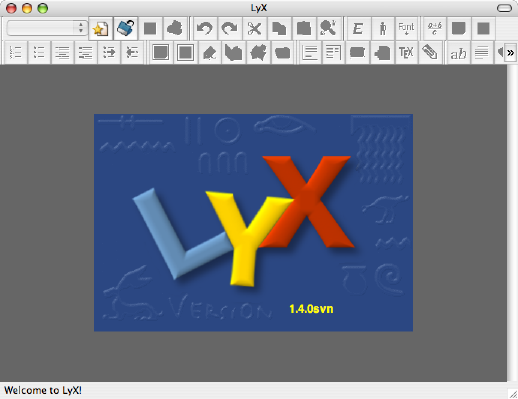Open the Font settings icon
This screenshot has height=399, width=518.
(x=406, y=28)
